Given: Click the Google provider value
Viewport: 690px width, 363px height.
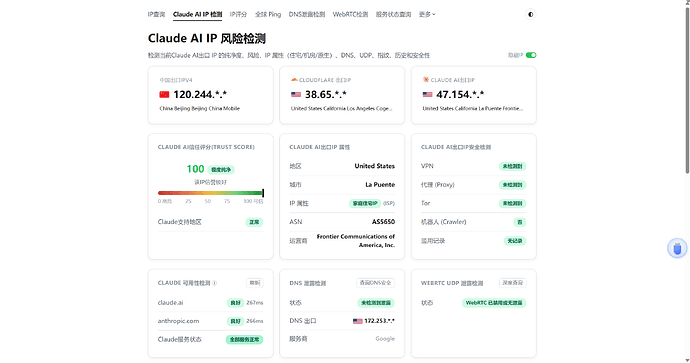Looking at the screenshot, I should click(x=385, y=339).
